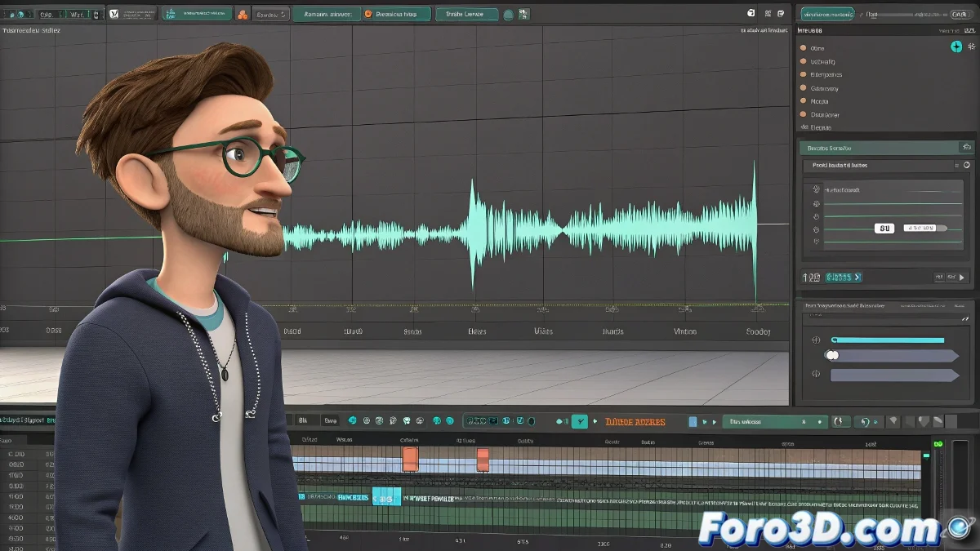This screenshot has height=551, width=980.
Task: Click the cyan highlighted clip block in the timeline
Action: (x=387, y=496)
